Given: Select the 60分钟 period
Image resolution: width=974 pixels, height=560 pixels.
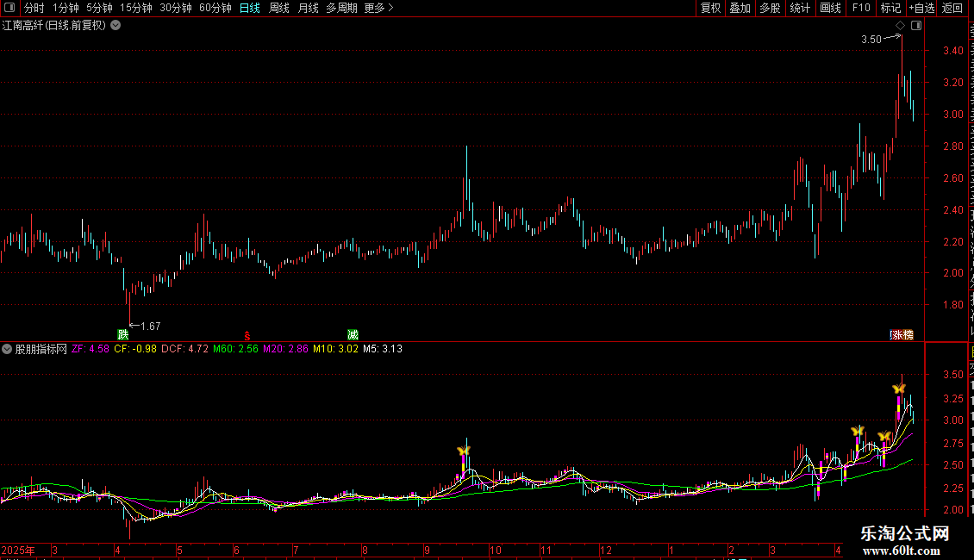Looking at the screenshot, I should 215,8.
